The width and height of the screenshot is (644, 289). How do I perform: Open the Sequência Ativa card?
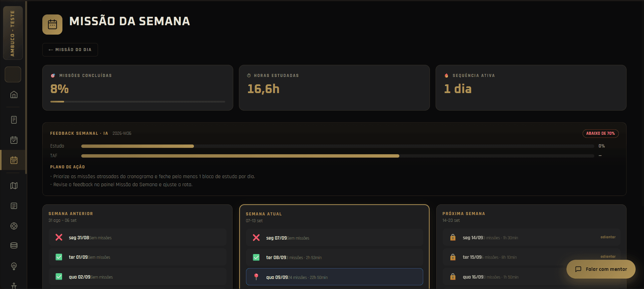(x=531, y=88)
